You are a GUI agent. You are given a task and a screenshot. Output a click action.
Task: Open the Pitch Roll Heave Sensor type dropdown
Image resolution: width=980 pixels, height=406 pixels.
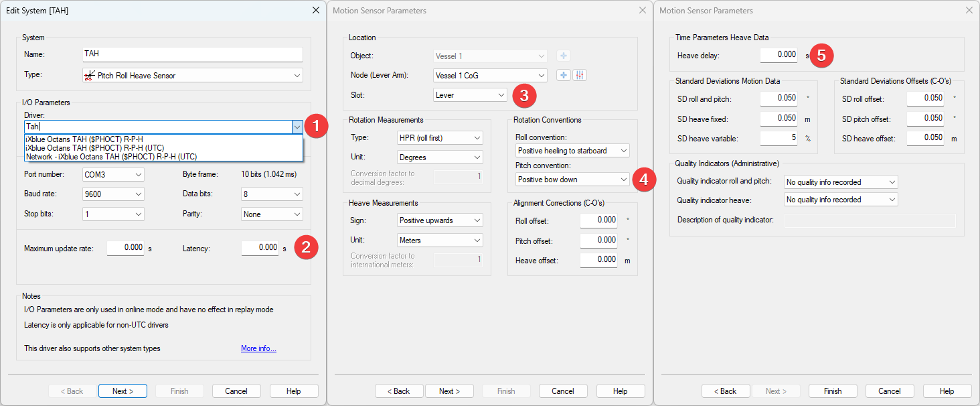[x=192, y=76]
